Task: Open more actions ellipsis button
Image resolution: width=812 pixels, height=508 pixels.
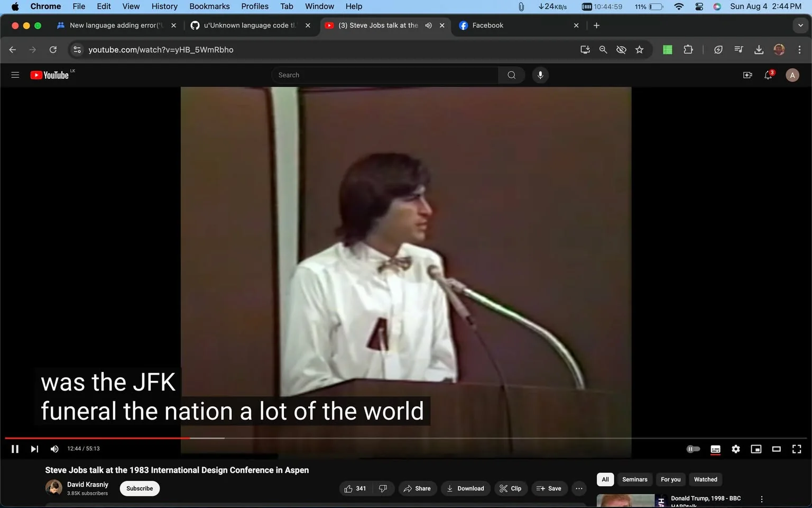Action: (x=579, y=488)
